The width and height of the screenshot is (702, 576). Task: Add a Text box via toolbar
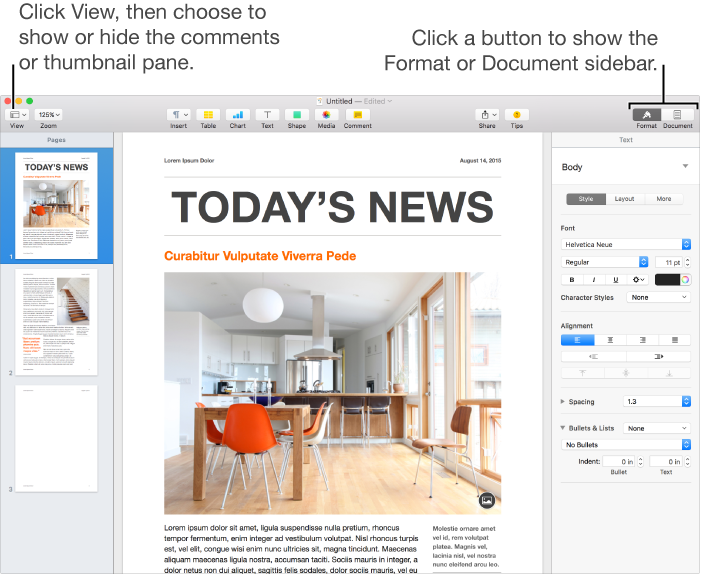point(267,115)
